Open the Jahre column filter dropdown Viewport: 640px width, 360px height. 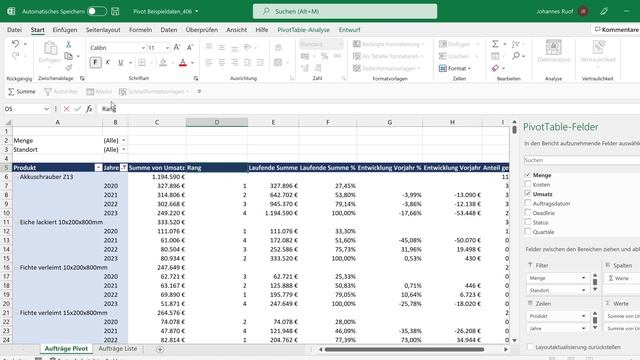124,168
